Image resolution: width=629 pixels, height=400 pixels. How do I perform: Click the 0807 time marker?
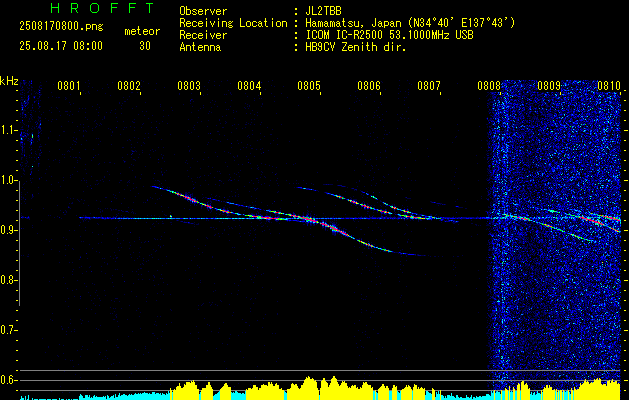tap(429, 85)
